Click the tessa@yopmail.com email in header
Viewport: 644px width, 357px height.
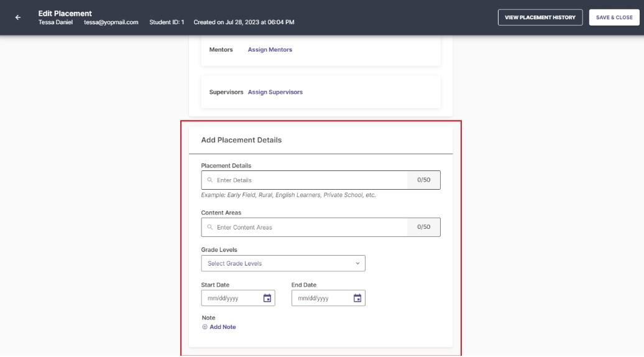pos(111,22)
